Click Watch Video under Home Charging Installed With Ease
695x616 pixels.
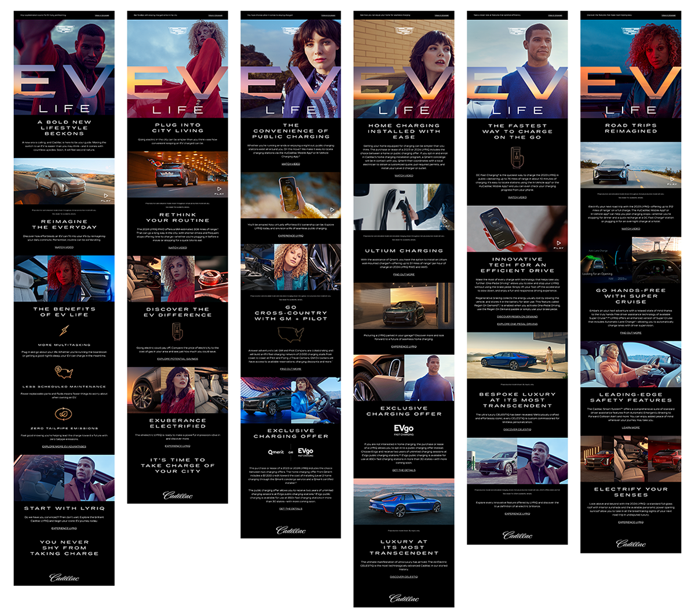[x=404, y=176]
